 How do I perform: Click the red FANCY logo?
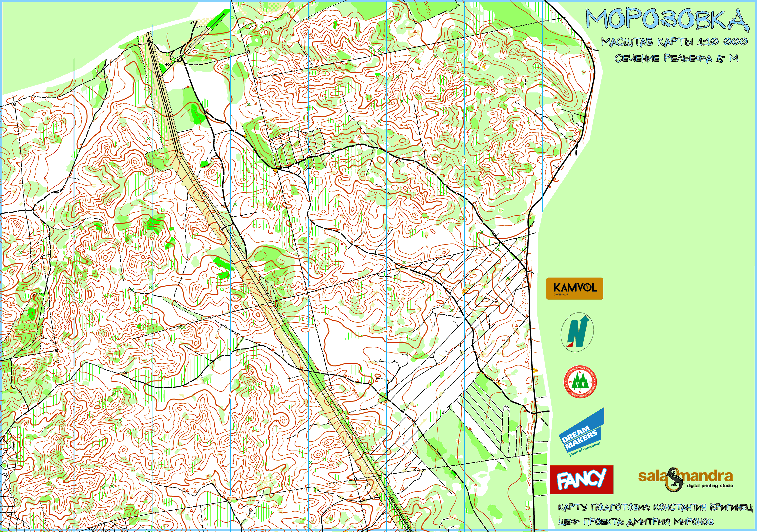(x=582, y=479)
